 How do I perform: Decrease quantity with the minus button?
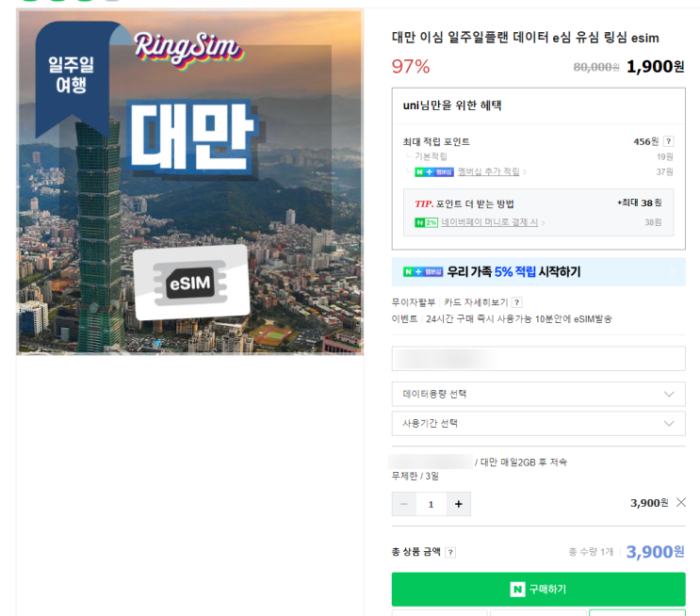[x=404, y=504]
